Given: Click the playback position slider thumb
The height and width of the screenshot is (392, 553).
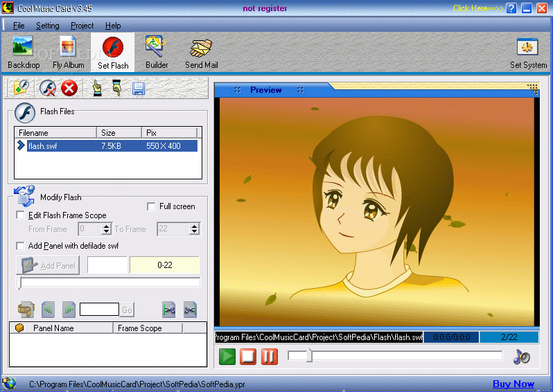Looking at the screenshot, I should point(309,355).
